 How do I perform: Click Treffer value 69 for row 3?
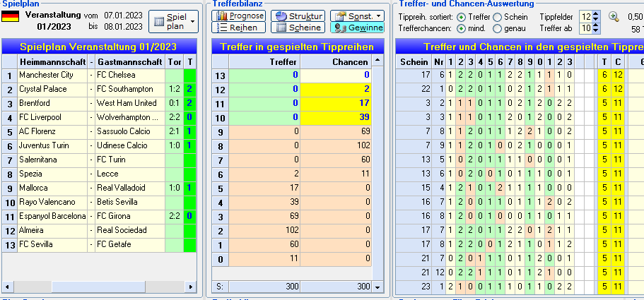pos(265,216)
